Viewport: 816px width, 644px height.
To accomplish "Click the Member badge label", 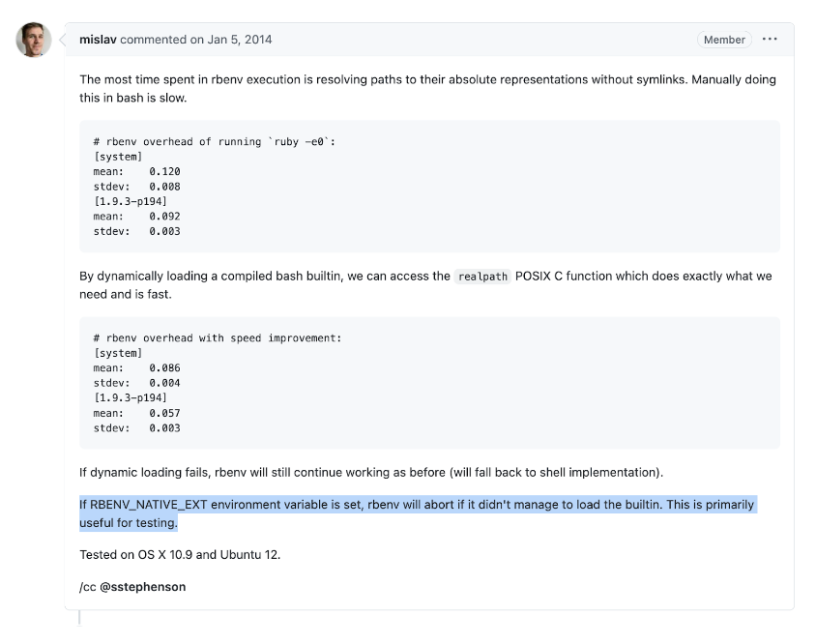I will [x=724, y=40].
